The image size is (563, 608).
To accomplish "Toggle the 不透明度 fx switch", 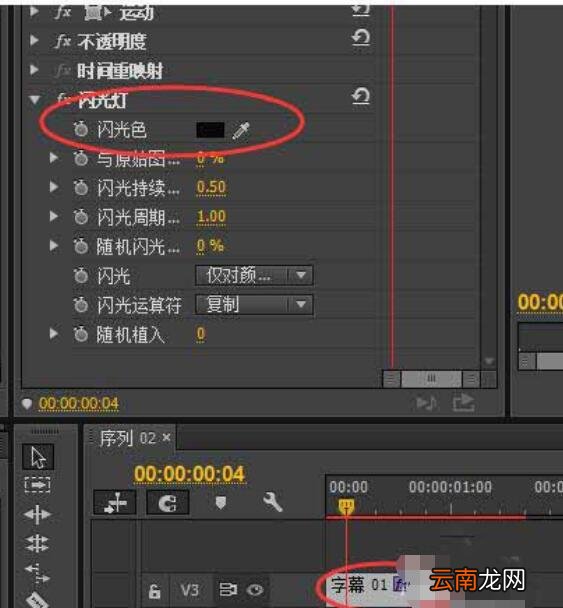I will 63,41.
